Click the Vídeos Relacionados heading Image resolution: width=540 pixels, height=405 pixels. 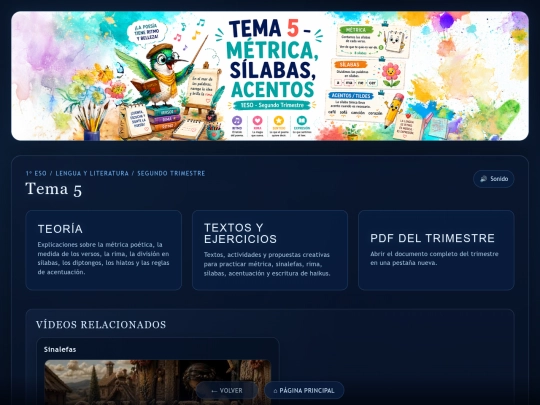tap(101, 324)
